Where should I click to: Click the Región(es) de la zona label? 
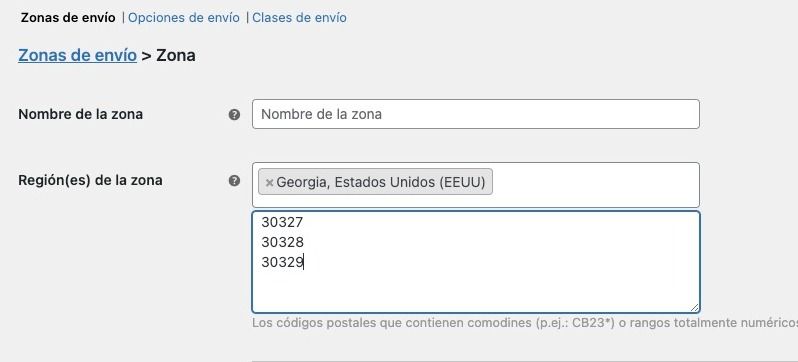click(90, 180)
